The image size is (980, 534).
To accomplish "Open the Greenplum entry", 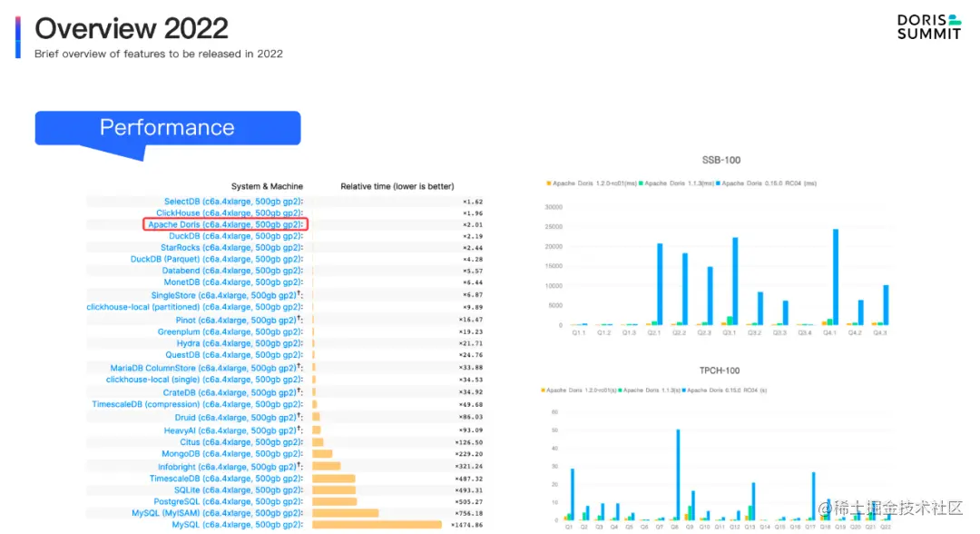I will tap(230, 332).
